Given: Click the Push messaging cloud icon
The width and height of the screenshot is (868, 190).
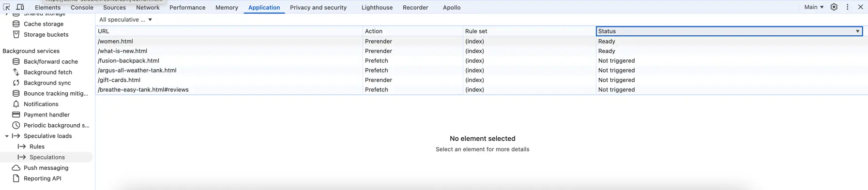Looking at the screenshot, I should pos(16,168).
